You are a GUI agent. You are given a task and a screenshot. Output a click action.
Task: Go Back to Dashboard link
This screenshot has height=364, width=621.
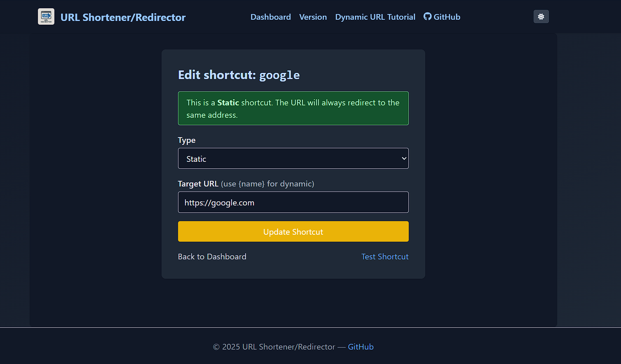point(212,257)
